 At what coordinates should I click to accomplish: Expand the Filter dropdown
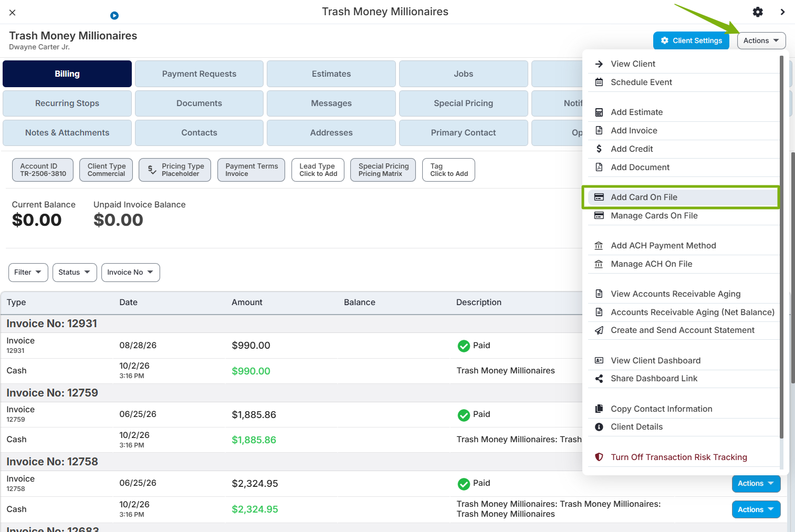point(28,273)
